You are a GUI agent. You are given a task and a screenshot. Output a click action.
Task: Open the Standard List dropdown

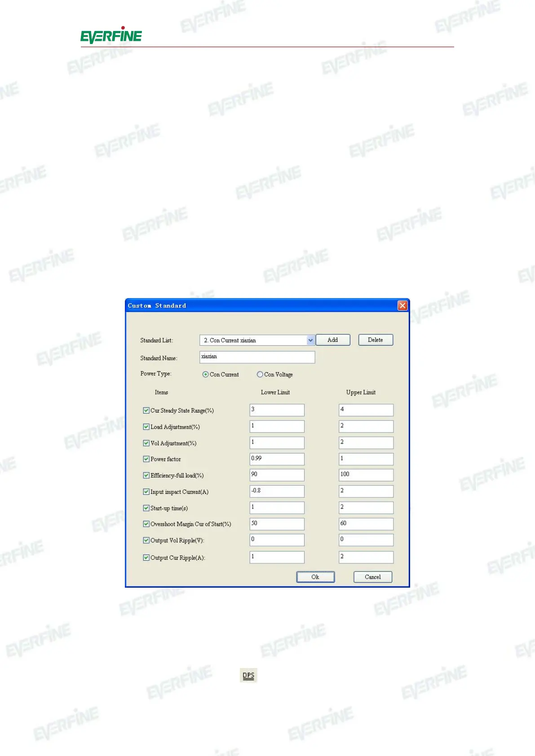pyautogui.click(x=310, y=340)
